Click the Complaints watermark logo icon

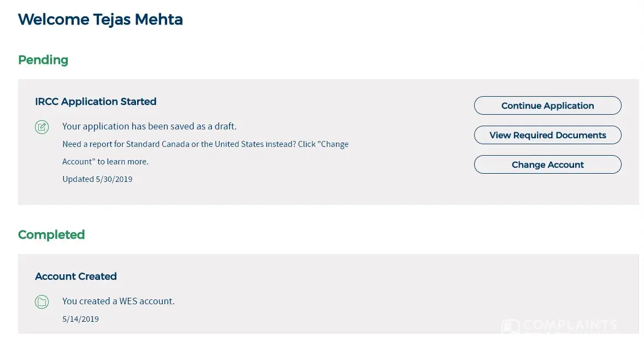511,327
